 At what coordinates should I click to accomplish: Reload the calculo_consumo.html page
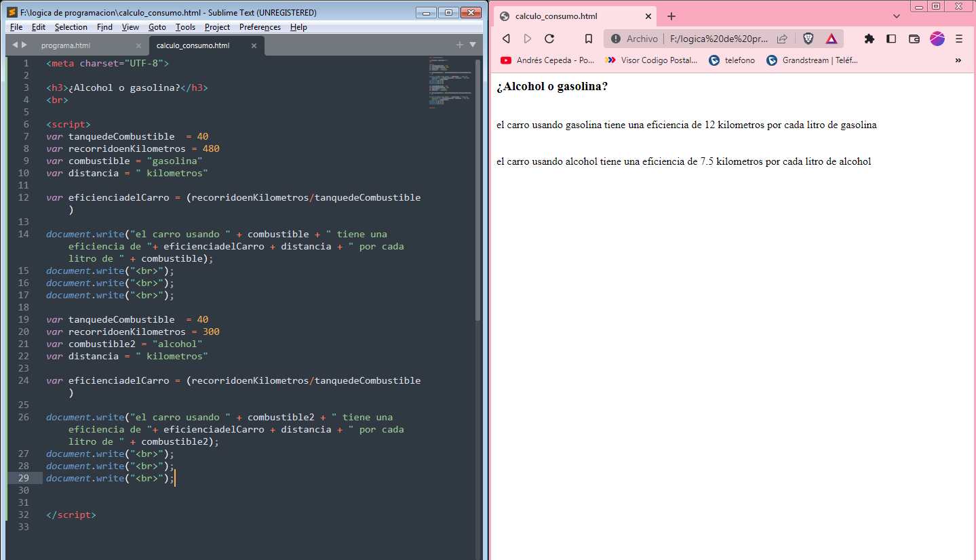pyautogui.click(x=549, y=39)
